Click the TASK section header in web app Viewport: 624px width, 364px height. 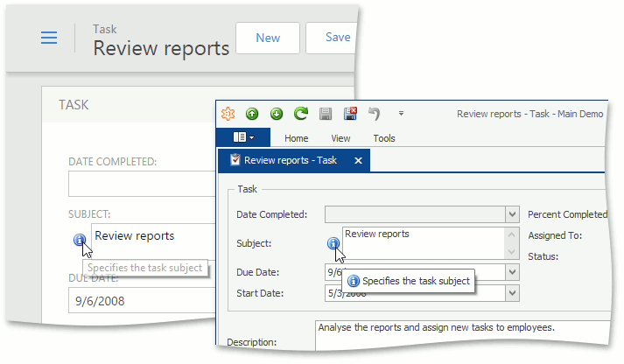point(74,105)
